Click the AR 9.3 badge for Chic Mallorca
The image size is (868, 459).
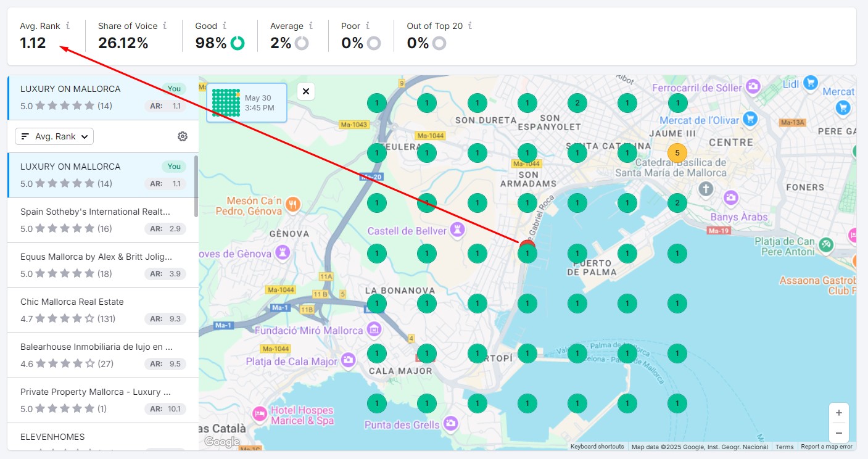[x=165, y=319]
